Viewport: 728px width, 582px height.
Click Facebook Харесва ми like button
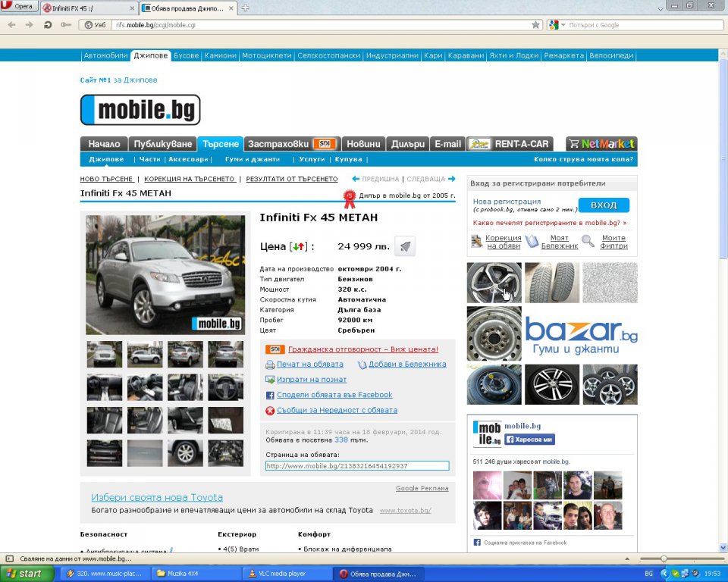pyautogui.click(x=529, y=439)
